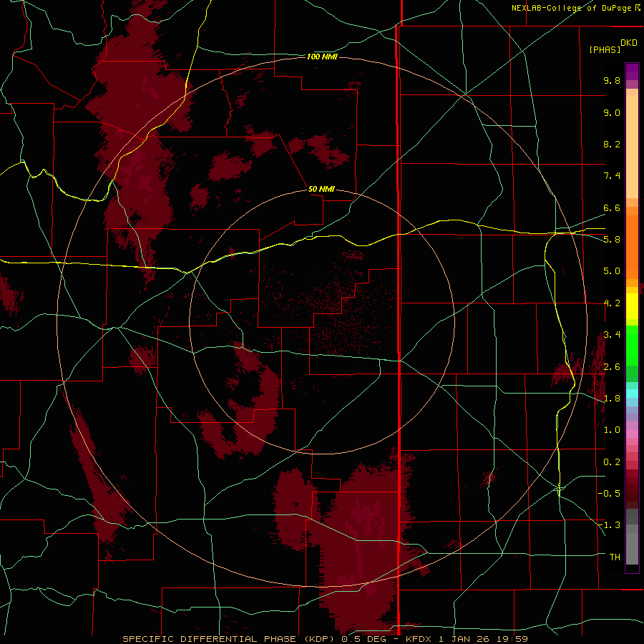This screenshot has height=644, width=644.
Task: Select the 3.4 value on color scale
Action: 612,335
